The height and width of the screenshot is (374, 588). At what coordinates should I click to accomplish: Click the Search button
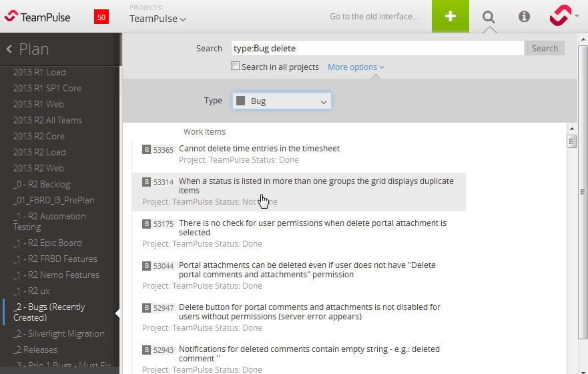click(545, 49)
